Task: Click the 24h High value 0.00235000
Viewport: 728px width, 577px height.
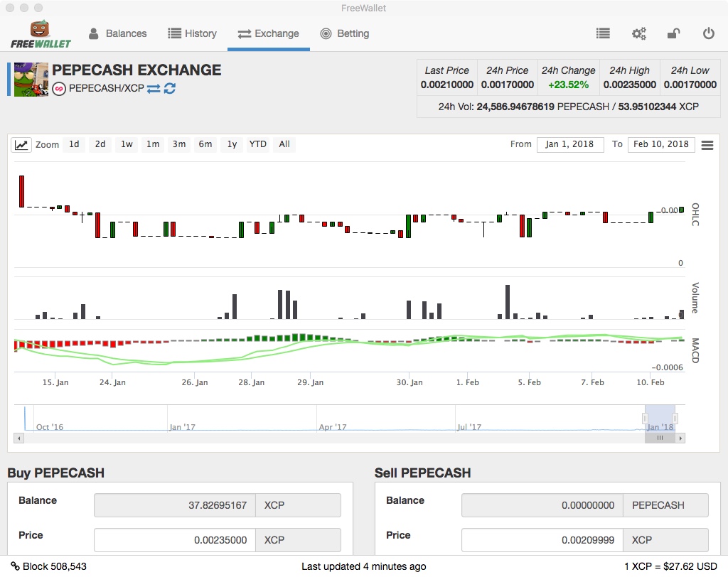Action: point(630,85)
